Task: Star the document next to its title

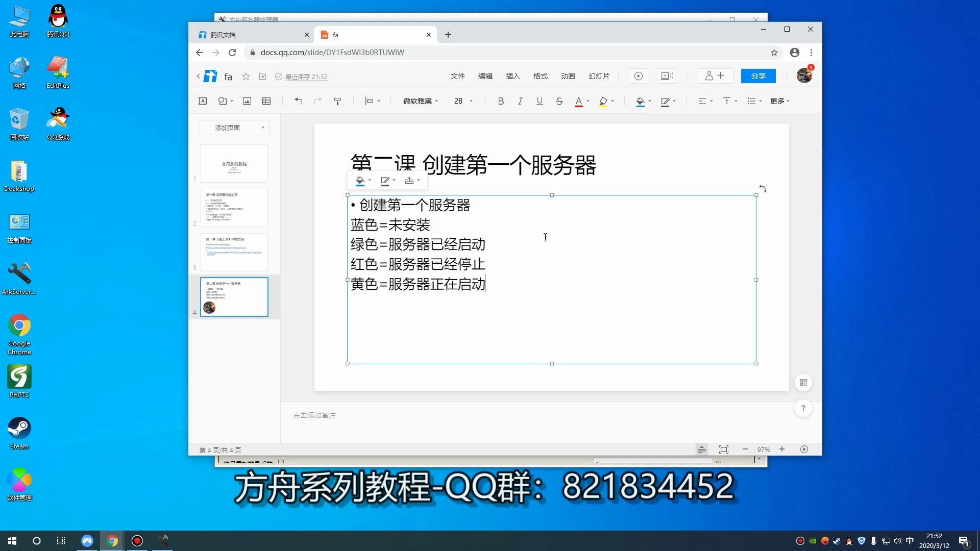Action: pyautogui.click(x=247, y=76)
